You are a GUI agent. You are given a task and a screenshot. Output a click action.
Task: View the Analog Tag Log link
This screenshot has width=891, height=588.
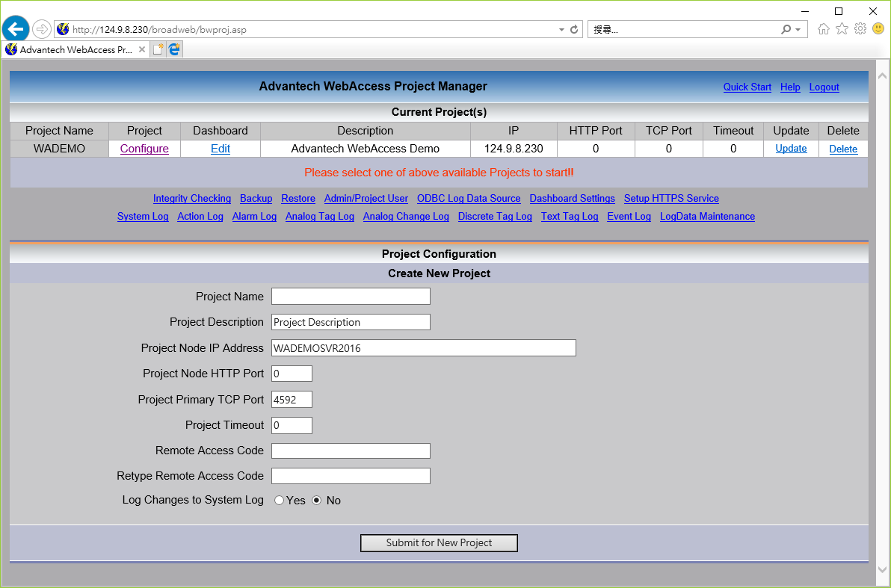tap(320, 217)
